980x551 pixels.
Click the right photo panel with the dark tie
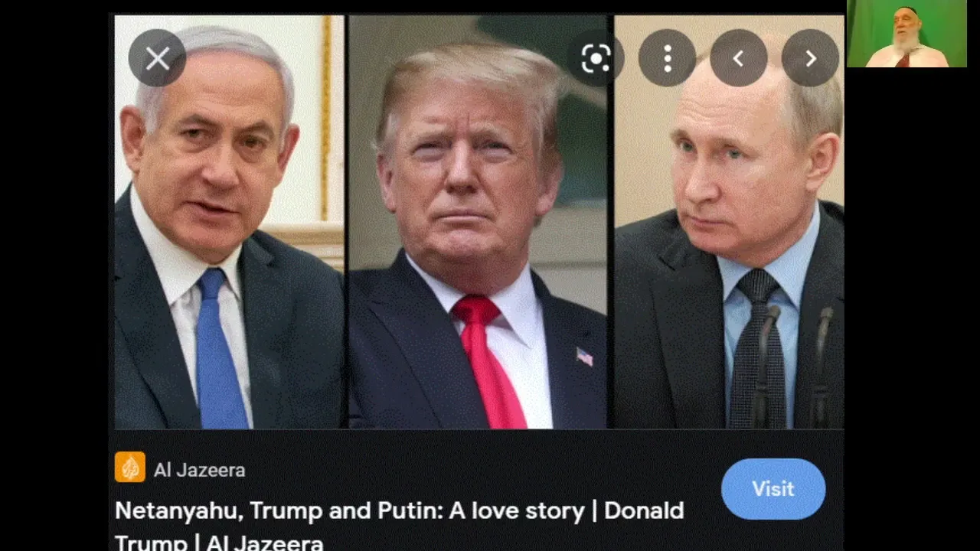728,222
